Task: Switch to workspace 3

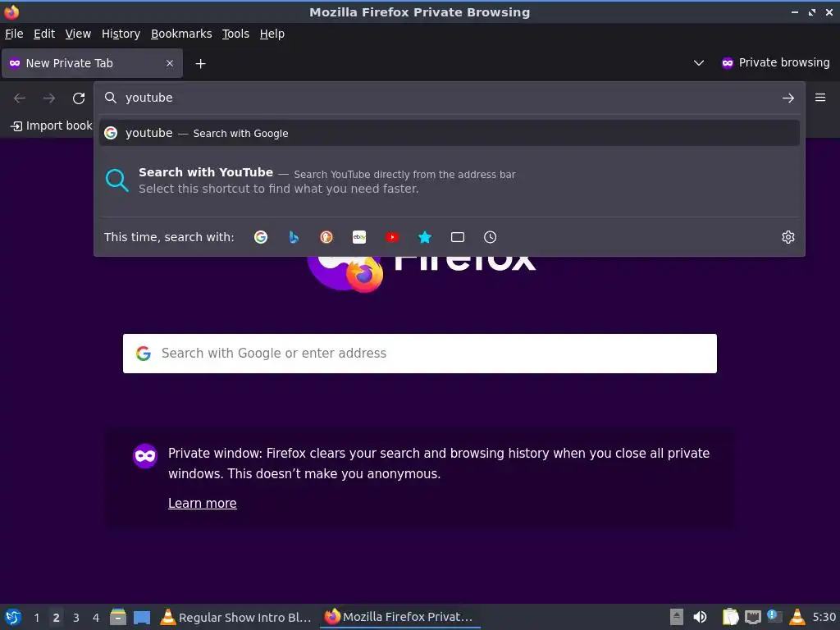Action: point(76,618)
